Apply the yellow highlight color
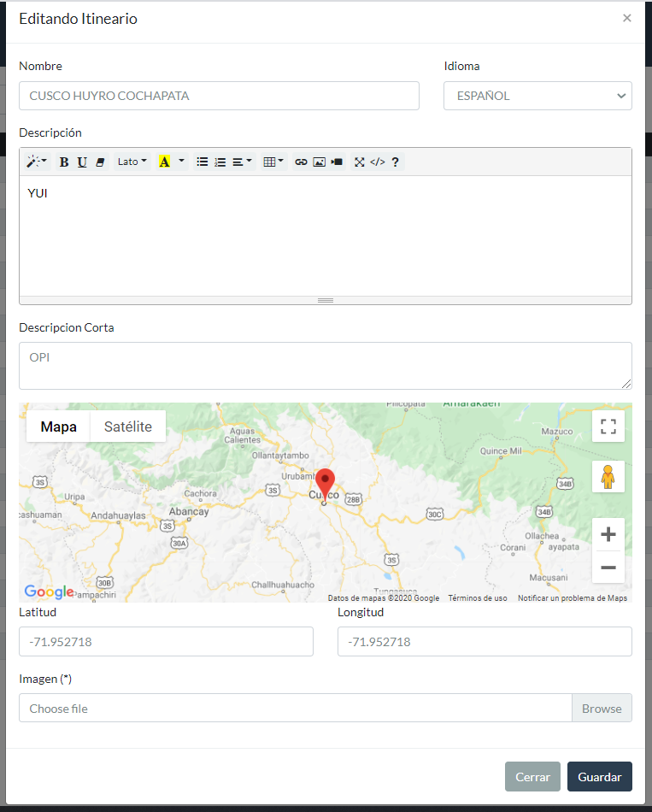Screen dimensions: 652x812 (164, 162)
